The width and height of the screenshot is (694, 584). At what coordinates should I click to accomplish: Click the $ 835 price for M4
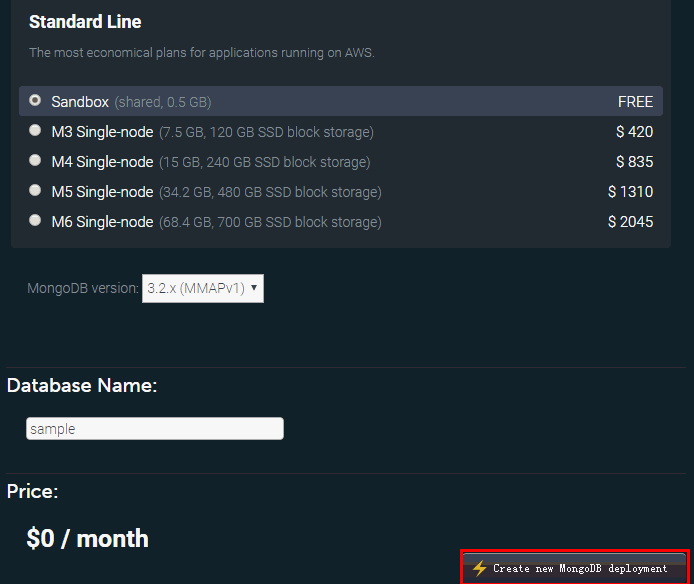(634, 162)
